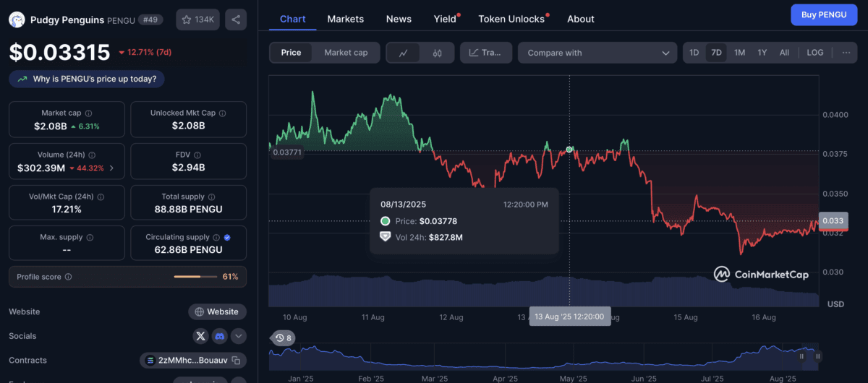Select the line chart view icon
This screenshot has width=868, height=383.
point(404,53)
